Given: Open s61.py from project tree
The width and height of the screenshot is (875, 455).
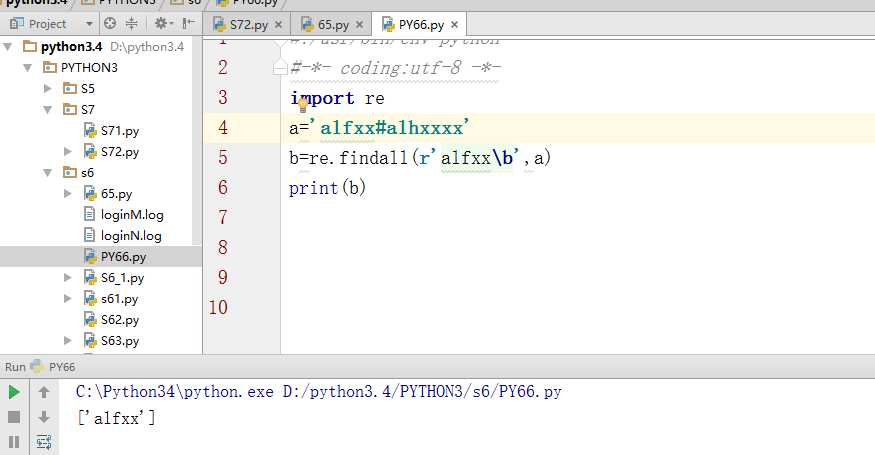Looking at the screenshot, I should 119,299.
